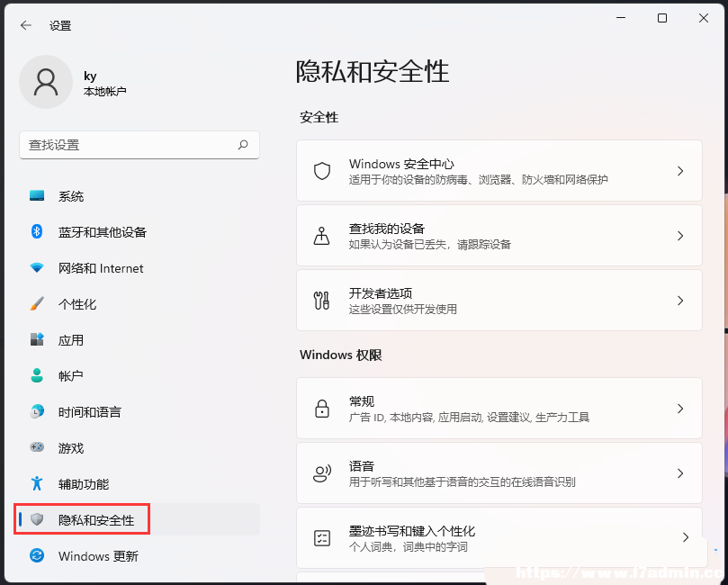Click the search magnifier icon

[243, 145]
